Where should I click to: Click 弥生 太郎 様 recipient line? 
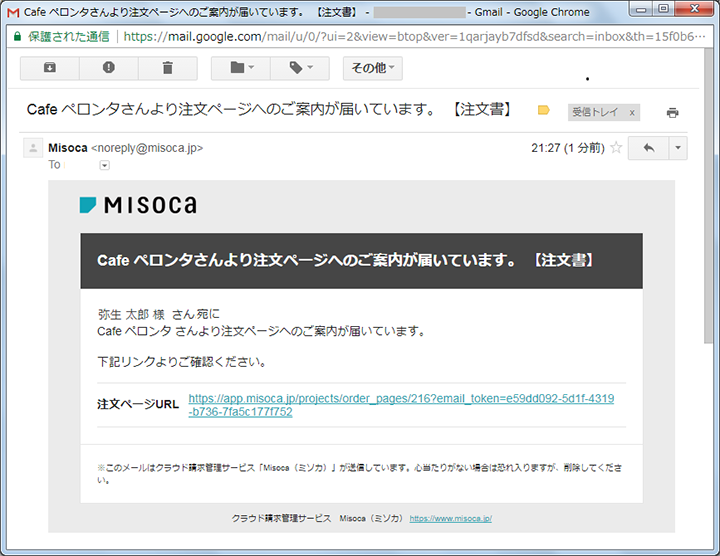click(158, 315)
